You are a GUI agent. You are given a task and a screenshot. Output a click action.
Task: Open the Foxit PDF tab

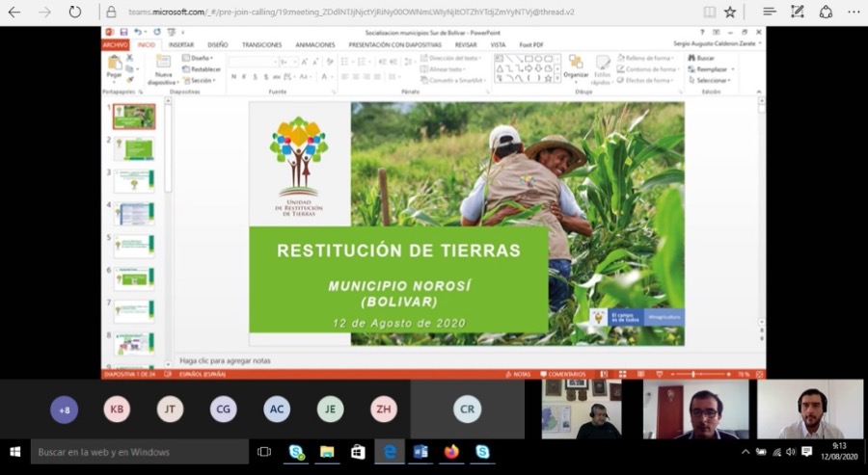[x=531, y=44]
